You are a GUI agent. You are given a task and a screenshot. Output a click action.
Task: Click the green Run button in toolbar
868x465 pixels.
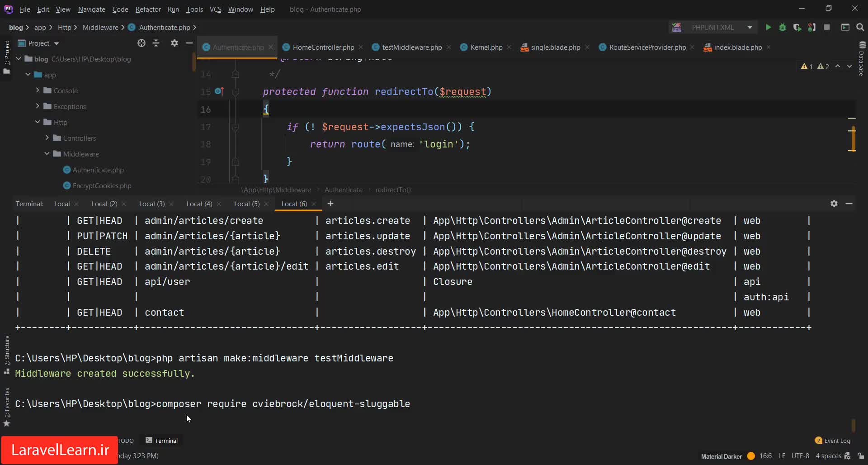click(768, 27)
